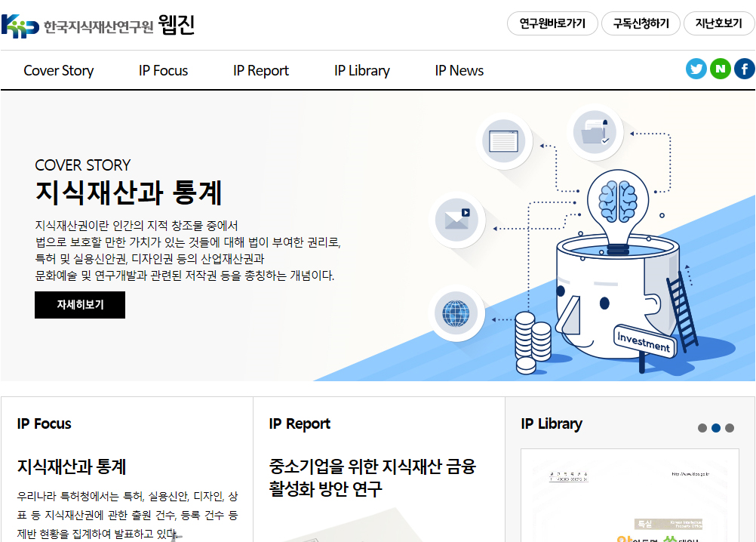Open the Naver green N icon
Image resolution: width=756 pixels, height=542 pixels.
click(x=721, y=69)
